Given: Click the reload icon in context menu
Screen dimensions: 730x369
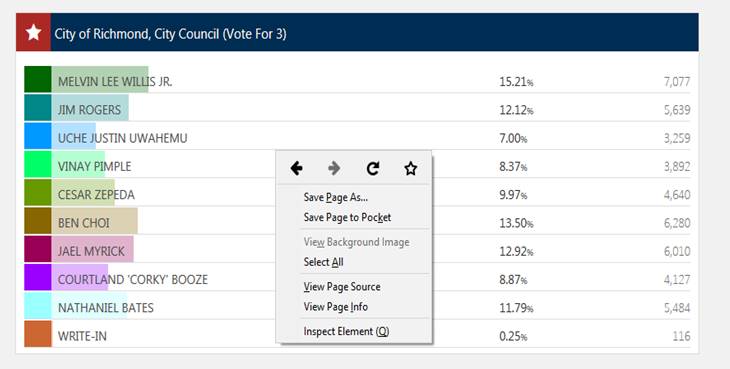Looking at the screenshot, I should (372, 168).
